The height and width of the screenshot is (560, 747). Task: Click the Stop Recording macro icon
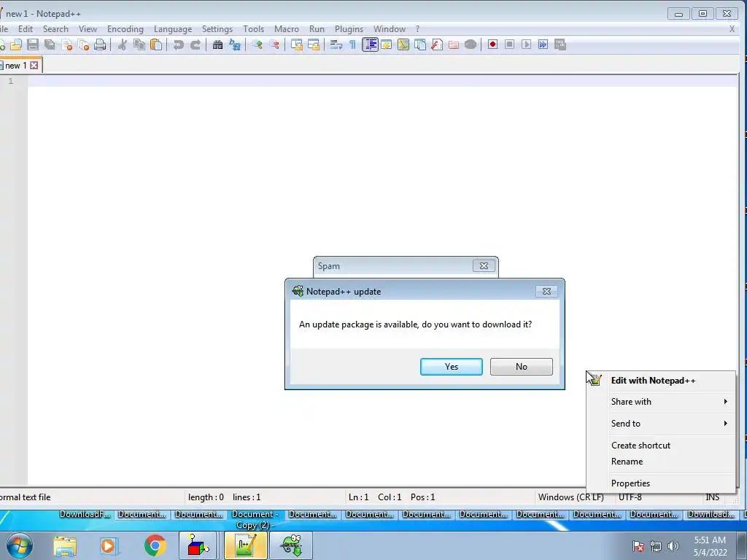click(509, 44)
